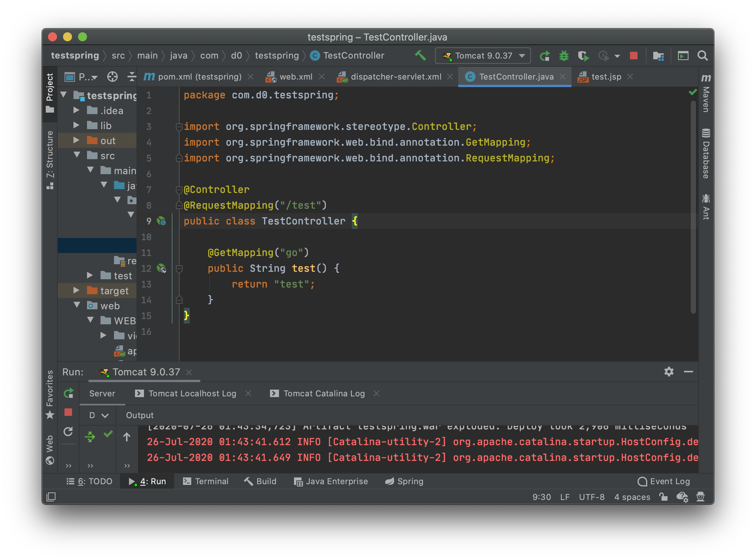Click locate-in-tree crosshair icon in Project panel
Viewport: 756px width, 560px height.
pos(112,77)
